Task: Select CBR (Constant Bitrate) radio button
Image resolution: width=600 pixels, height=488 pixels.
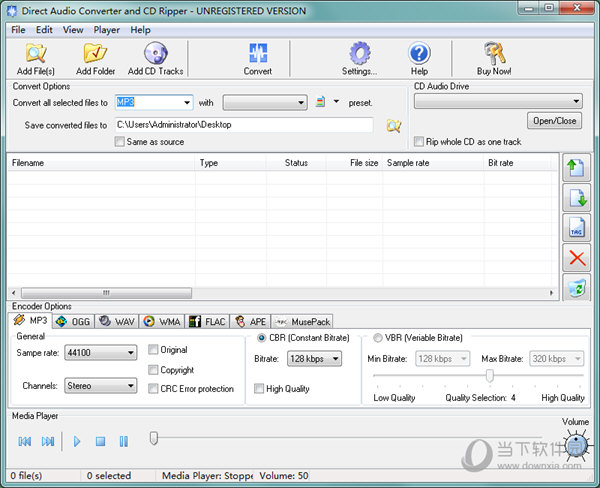Action: 262,338
